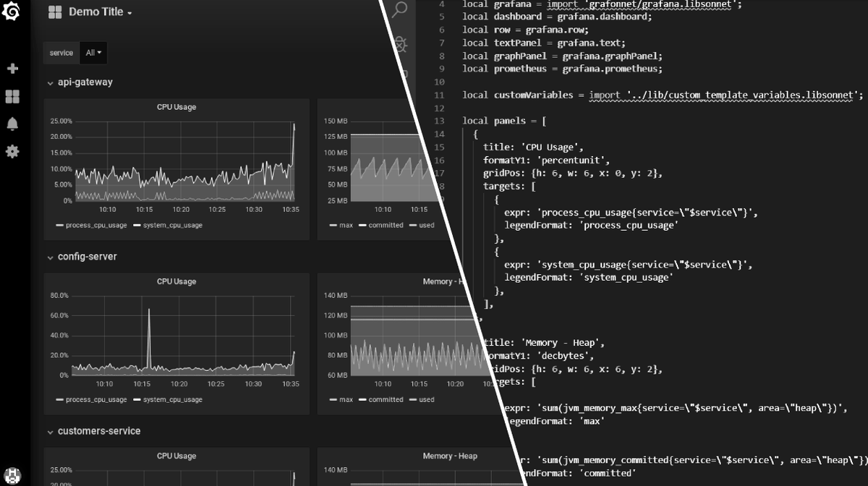The height and width of the screenshot is (486, 868).
Task: Open Memory - Heap panel menu under customers-service
Action: pos(450,456)
